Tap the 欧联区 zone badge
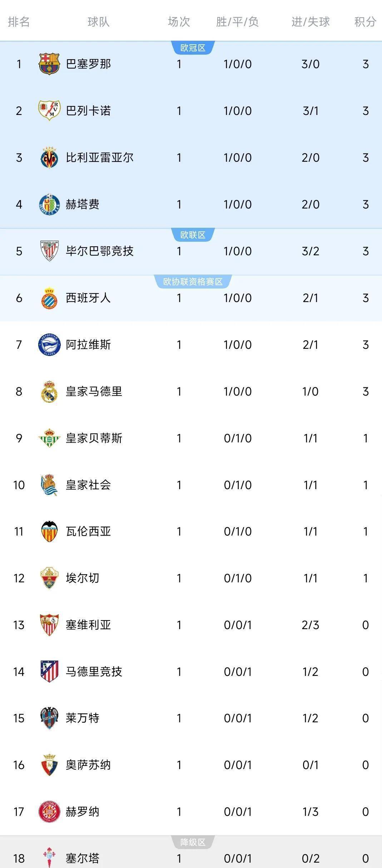Viewport: 382px width, 868px height. tap(193, 235)
